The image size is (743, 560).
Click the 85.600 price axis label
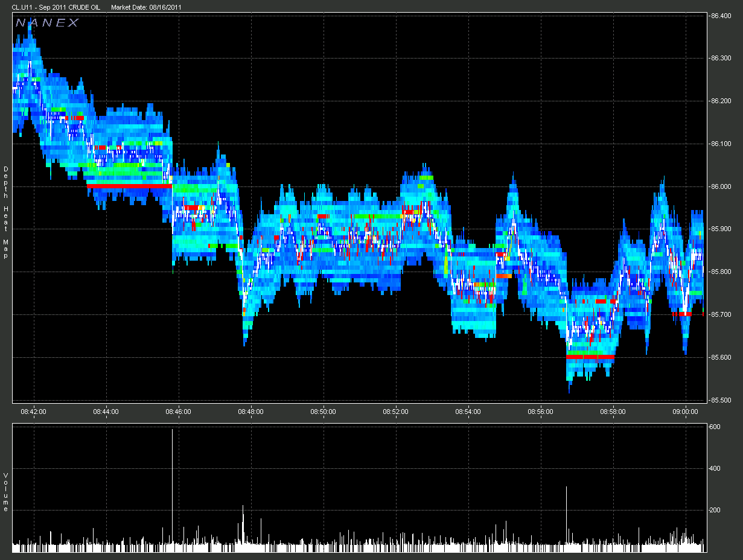(x=721, y=357)
